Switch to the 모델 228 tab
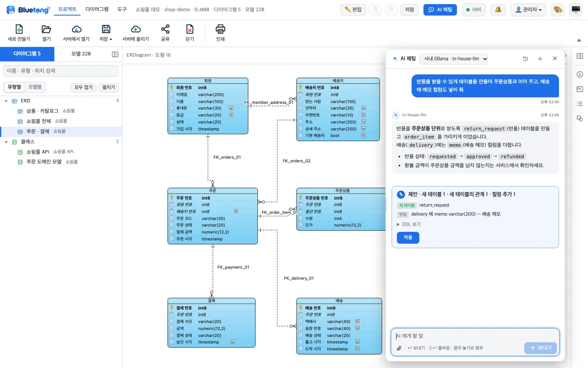 (x=81, y=54)
